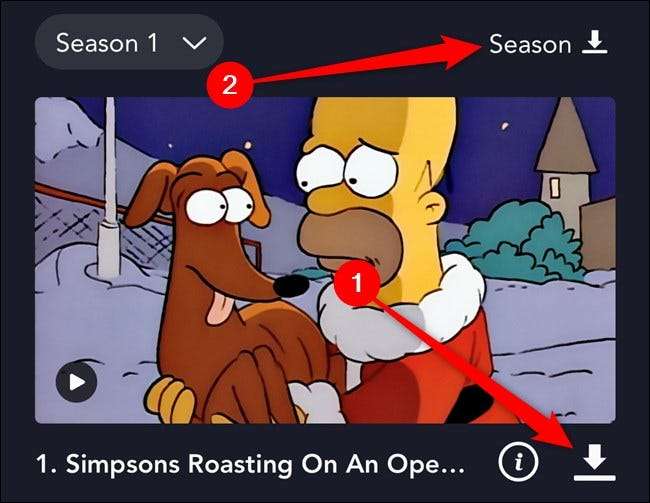Image resolution: width=650 pixels, height=503 pixels.
Task: Click the red arrowhead pointing at Season
Action: 462,52
